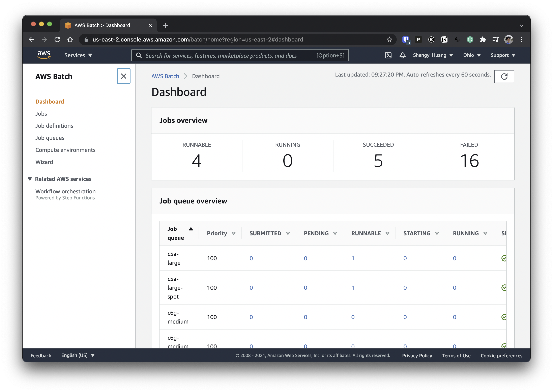Bookmark page with the star icon
Screen dimensions: 553x392
[x=389, y=40]
